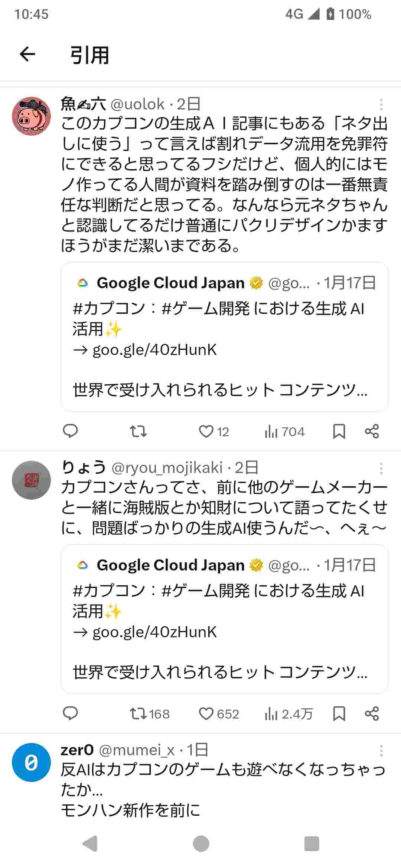401x868 pixels.
Task: Share the @ryou_mojikaki post
Action: pyautogui.click(x=372, y=714)
